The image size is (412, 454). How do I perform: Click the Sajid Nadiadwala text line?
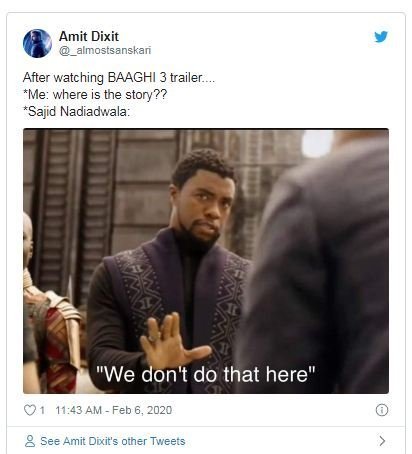[76, 111]
